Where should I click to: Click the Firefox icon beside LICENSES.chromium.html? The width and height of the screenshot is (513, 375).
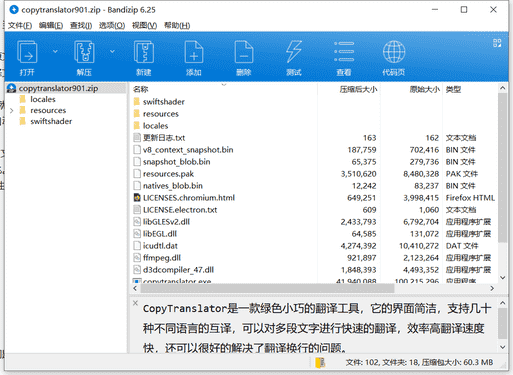(x=137, y=198)
